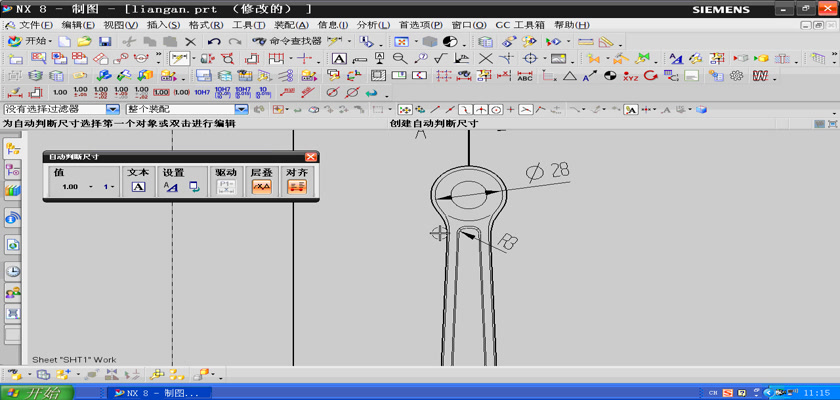Expand the 1.00 tolerance value dropdown in dialog

pos(91,187)
